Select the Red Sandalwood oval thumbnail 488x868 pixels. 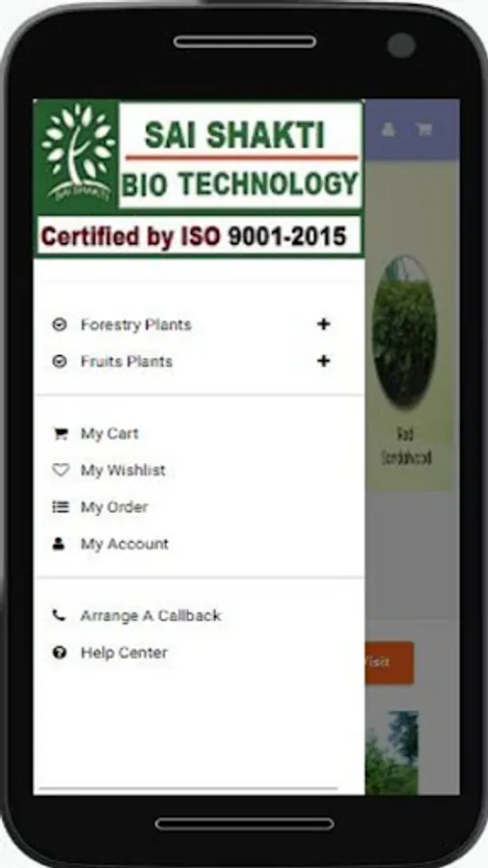click(404, 332)
